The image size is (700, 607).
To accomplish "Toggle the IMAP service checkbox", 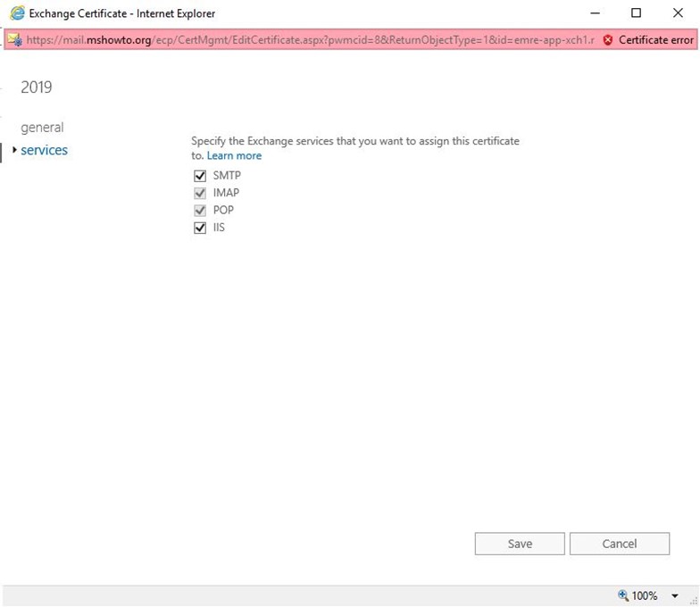I will [200, 193].
